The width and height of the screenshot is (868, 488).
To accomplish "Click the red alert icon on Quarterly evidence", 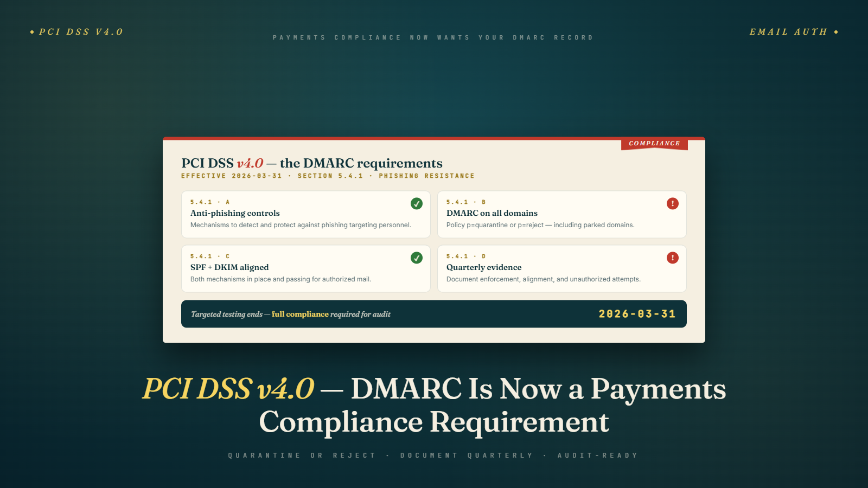I will (x=673, y=258).
